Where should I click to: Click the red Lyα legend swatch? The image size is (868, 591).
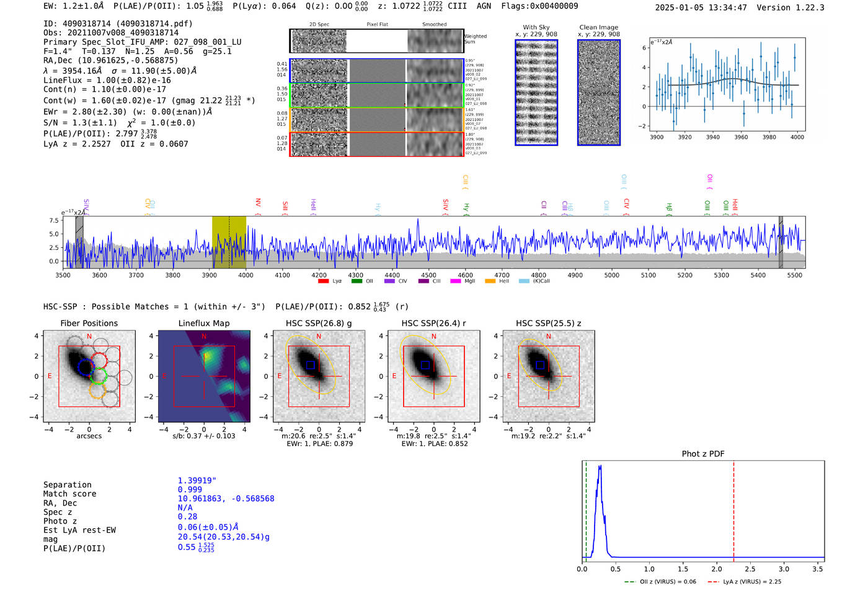323,282
